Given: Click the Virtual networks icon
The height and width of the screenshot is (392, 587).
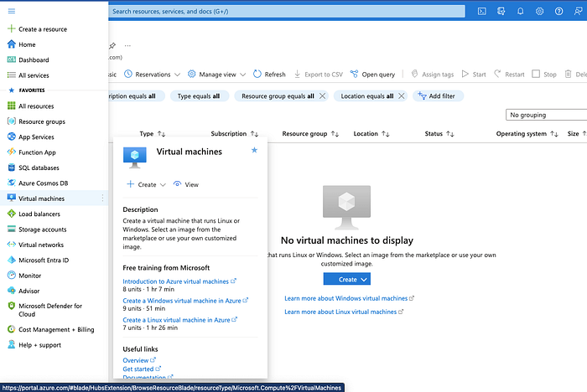Looking at the screenshot, I should tap(12, 245).
